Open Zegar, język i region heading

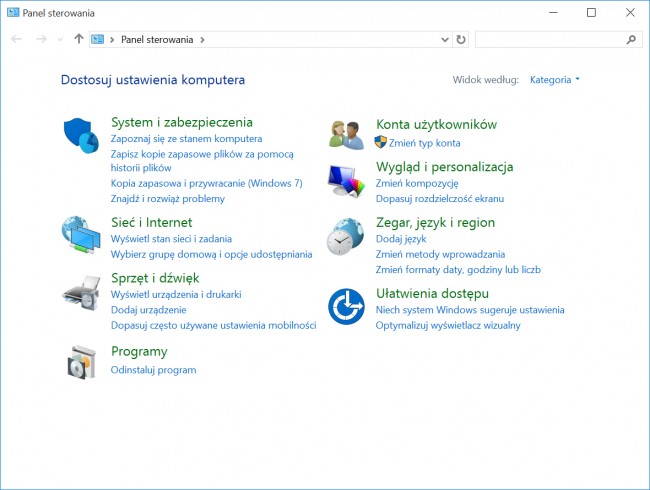click(435, 223)
